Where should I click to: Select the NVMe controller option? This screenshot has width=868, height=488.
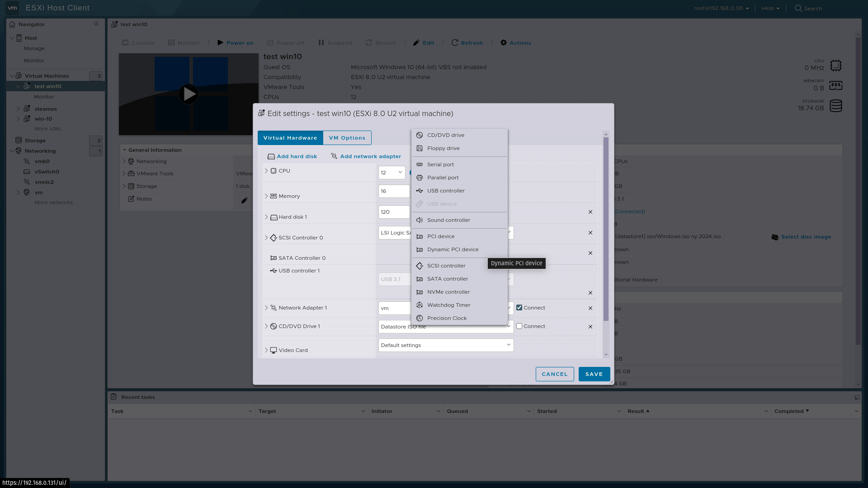[448, 291]
